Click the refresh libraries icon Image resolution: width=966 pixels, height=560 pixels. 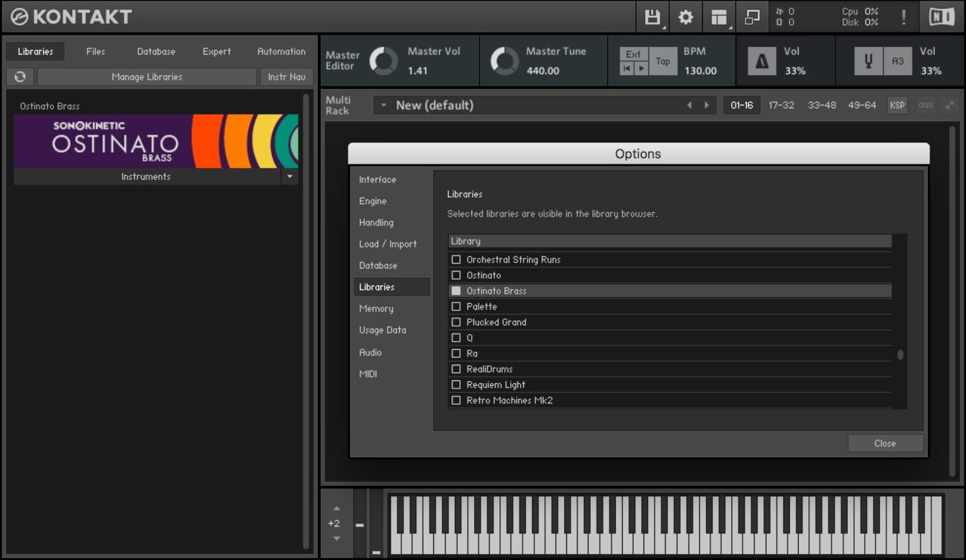point(20,76)
